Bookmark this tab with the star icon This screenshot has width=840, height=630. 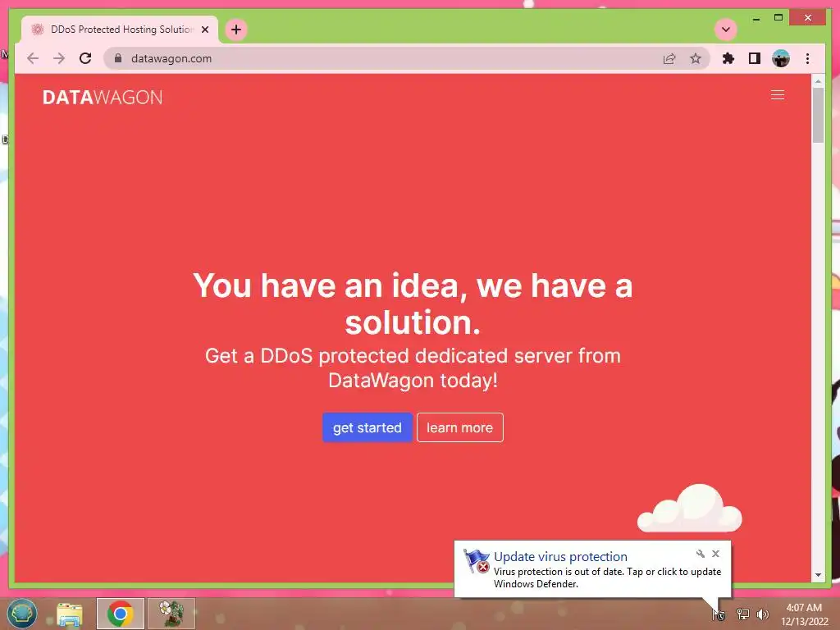point(696,58)
